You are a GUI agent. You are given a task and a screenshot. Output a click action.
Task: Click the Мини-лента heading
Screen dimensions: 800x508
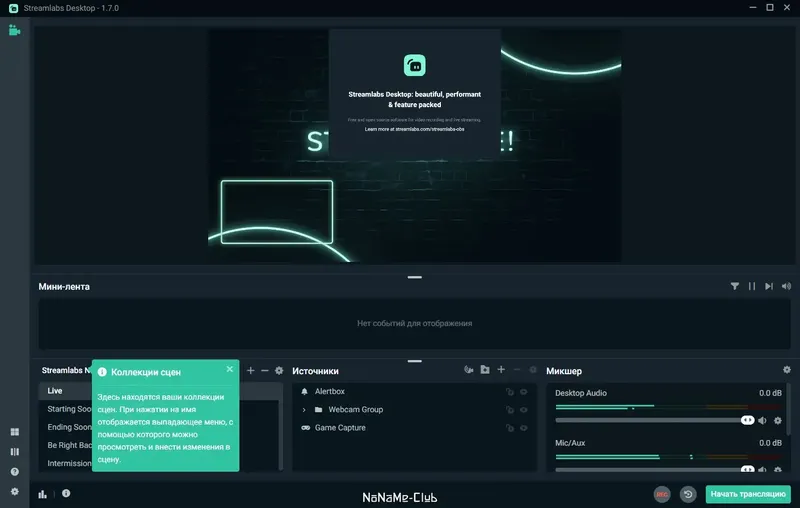(x=64, y=287)
